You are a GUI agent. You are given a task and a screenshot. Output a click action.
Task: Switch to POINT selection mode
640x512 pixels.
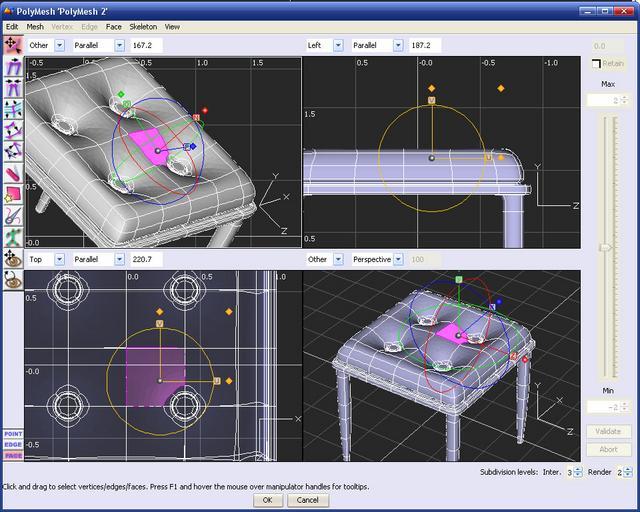click(12, 434)
